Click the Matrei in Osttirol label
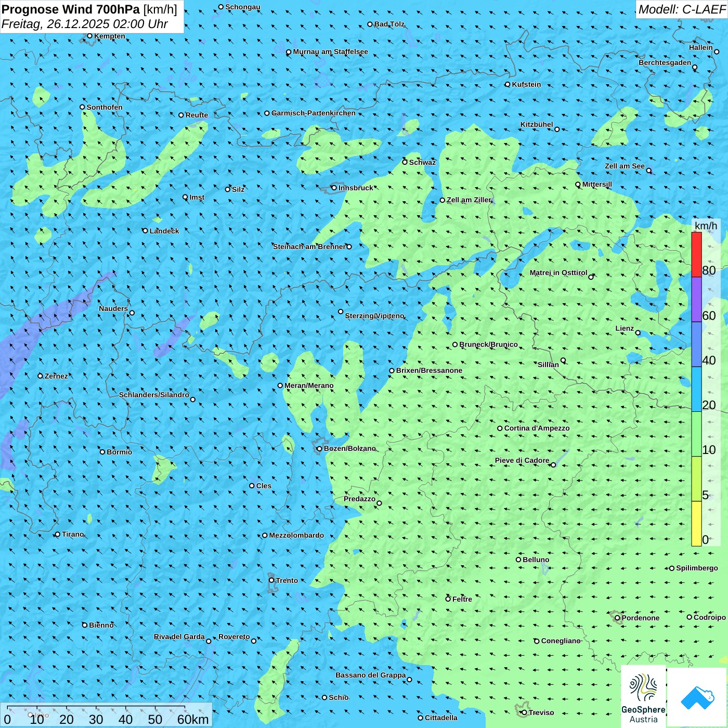Image resolution: width=728 pixels, height=728 pixels. pos(558,272)
